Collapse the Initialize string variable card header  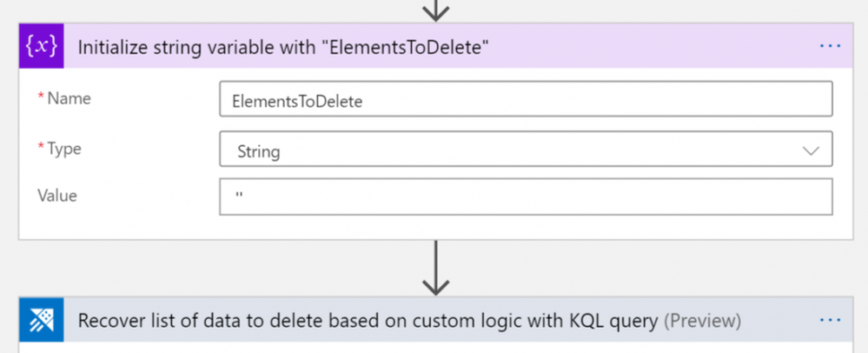tap(435, 47)
